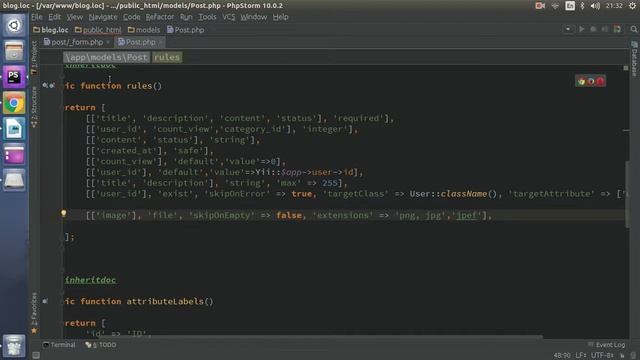The height and width of the screenshot is (360, 640).
Task: Close the post/_form.php tab
Action: pyautogui.click(x=108, y=42)
